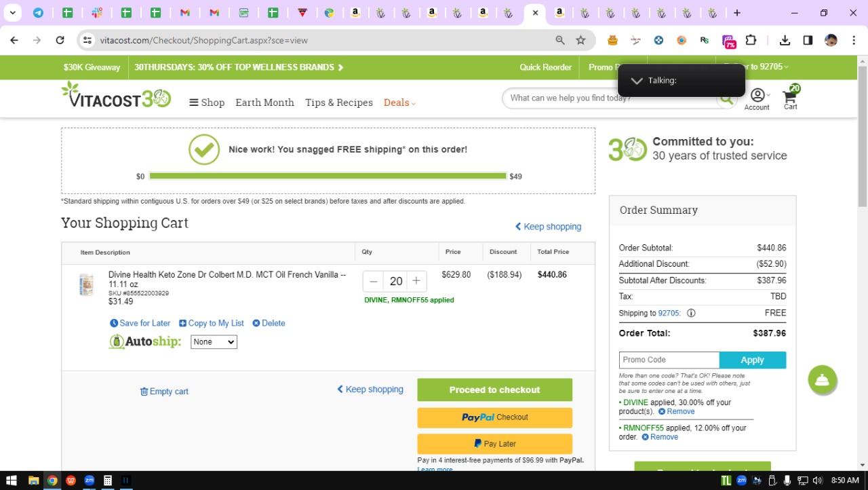The width and height of the screenshot is (868, 490).
Task: Click the shipping info icon next to 92705
Action: point(691,314)
